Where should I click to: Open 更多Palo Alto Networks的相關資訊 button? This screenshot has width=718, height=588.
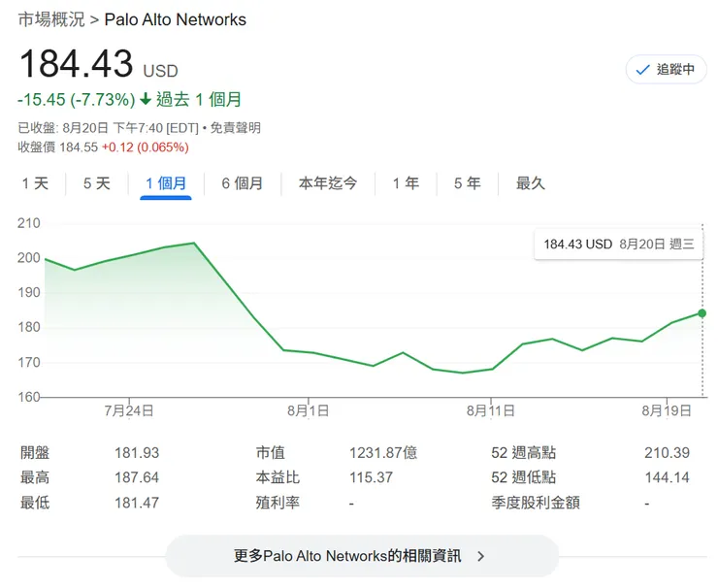362,556
